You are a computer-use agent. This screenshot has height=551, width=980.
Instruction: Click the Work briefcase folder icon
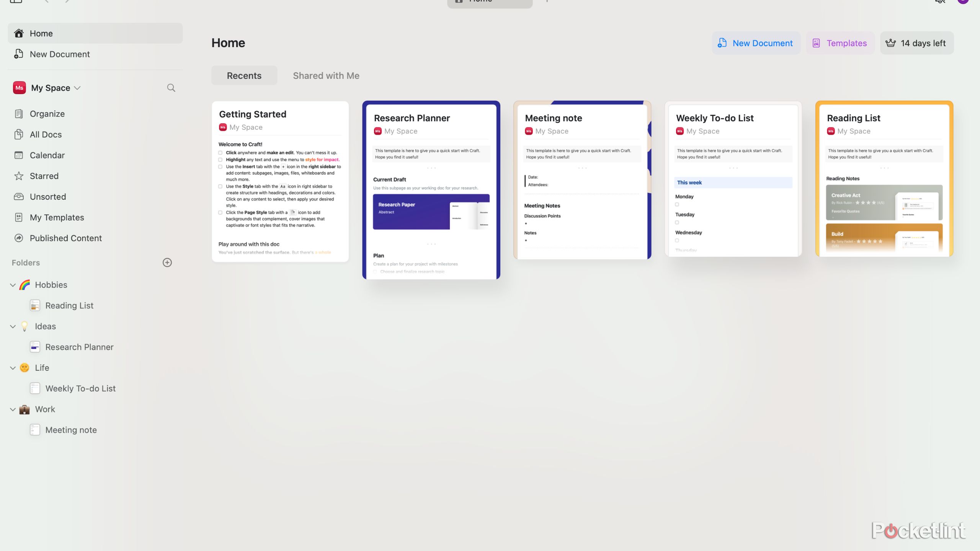coord(24,409)
